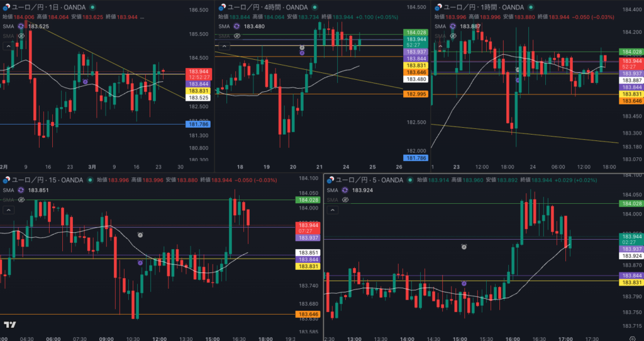Click the grey clock event marker on the 15-minute chart

(140, 234)
